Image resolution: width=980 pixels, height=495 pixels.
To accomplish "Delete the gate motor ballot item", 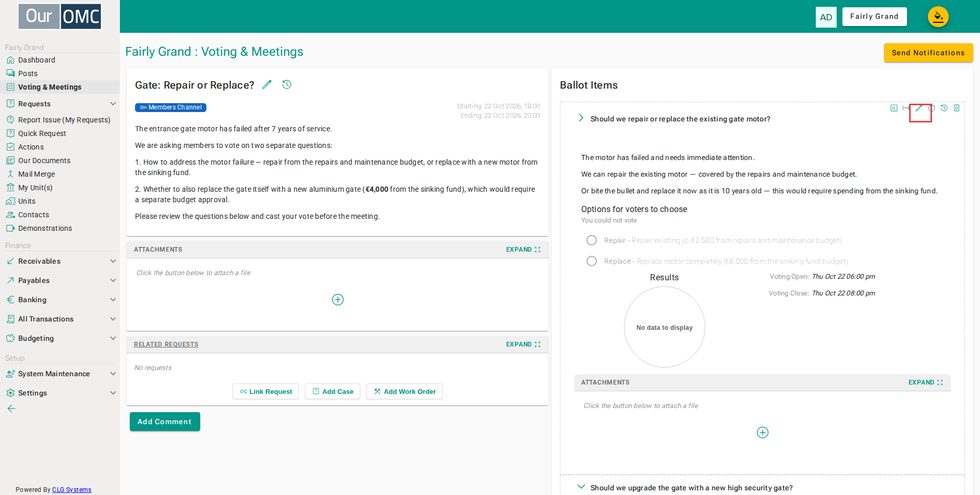I will (957, 108).
